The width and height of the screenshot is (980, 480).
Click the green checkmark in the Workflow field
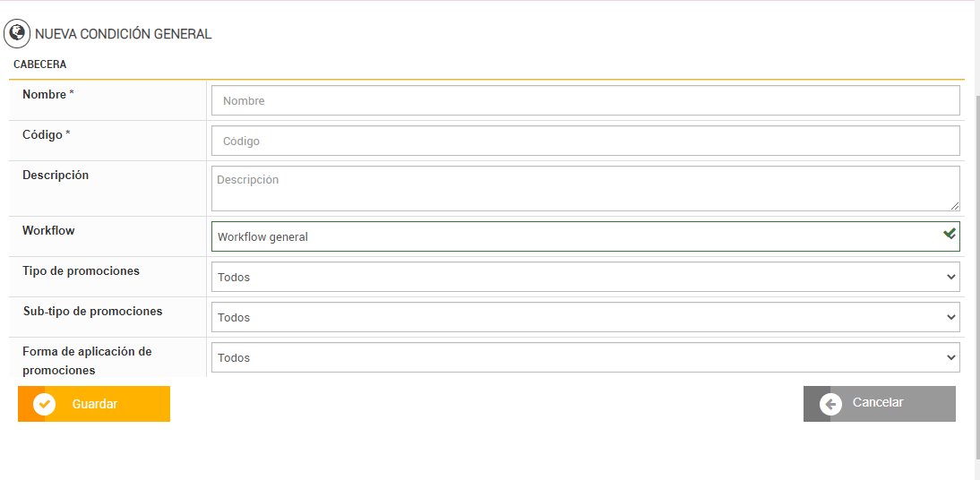click(x=950, y=234)
